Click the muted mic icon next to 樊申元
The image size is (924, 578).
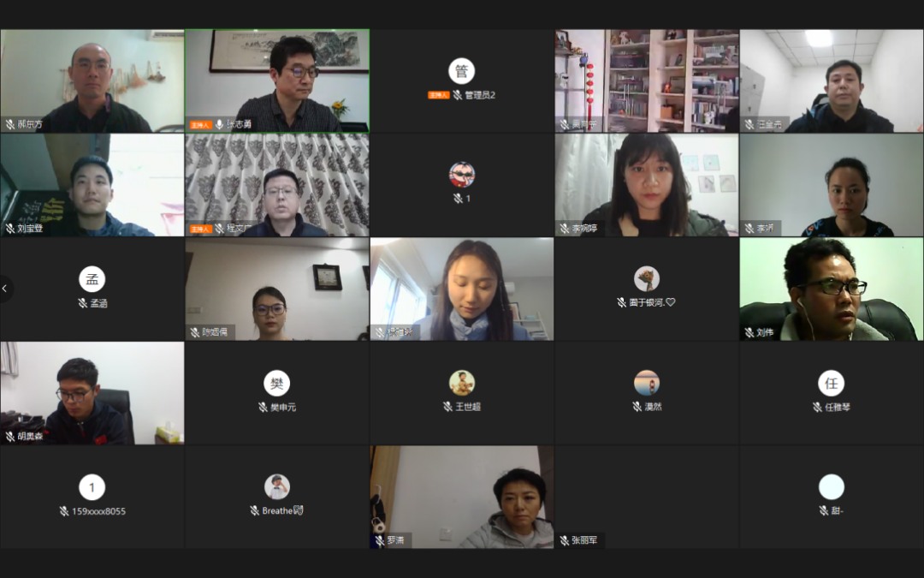tap(263, 407)
